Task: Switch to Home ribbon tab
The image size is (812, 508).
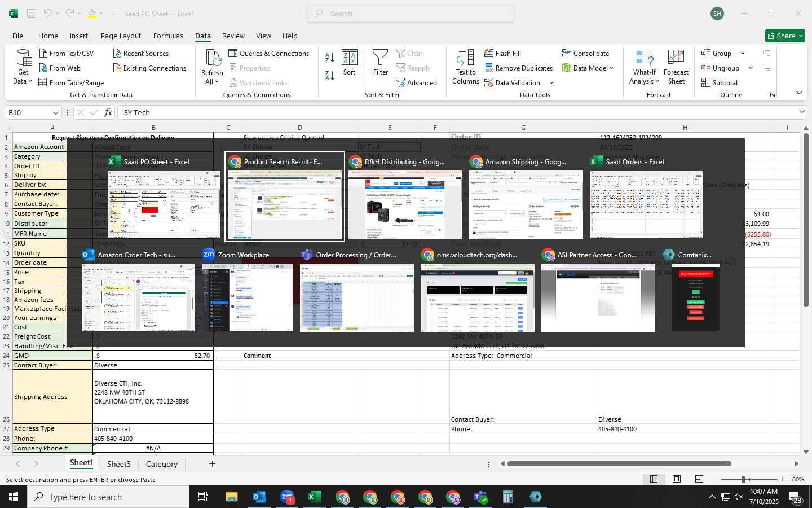Action: click(x=48, y=36)
